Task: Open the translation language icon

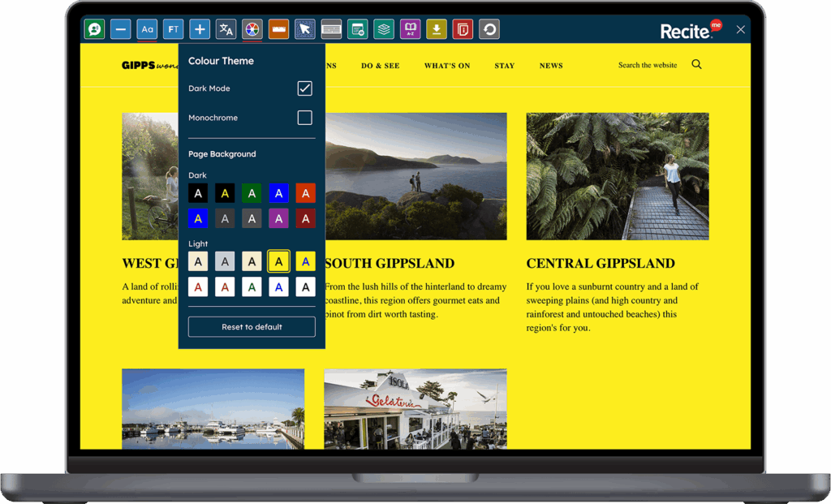Action: click(x=226, y=28)
